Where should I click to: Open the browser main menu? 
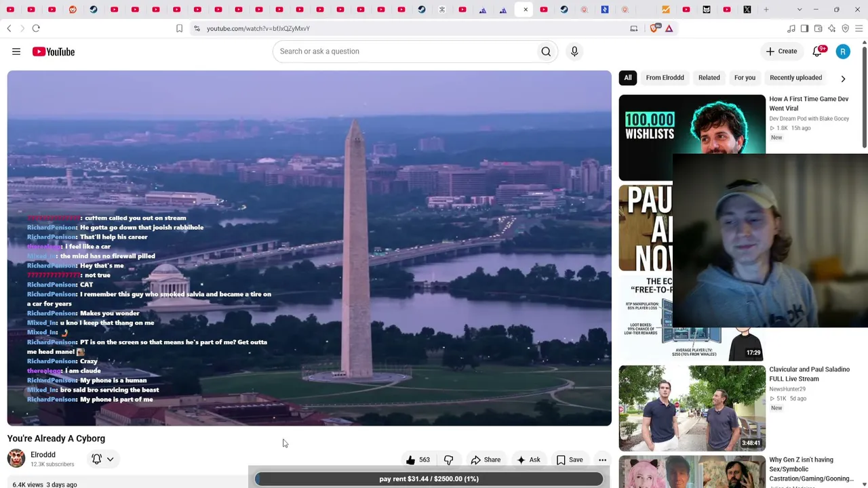click(x=859, y=28)
